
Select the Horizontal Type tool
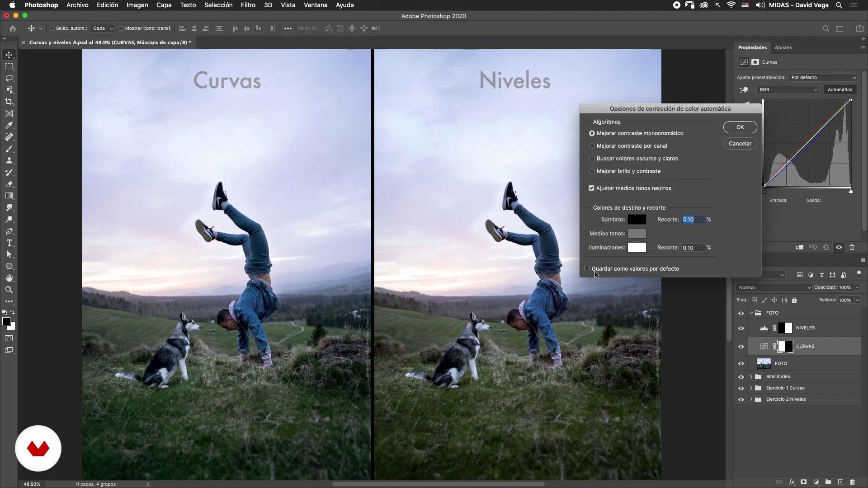click(9, 243)
